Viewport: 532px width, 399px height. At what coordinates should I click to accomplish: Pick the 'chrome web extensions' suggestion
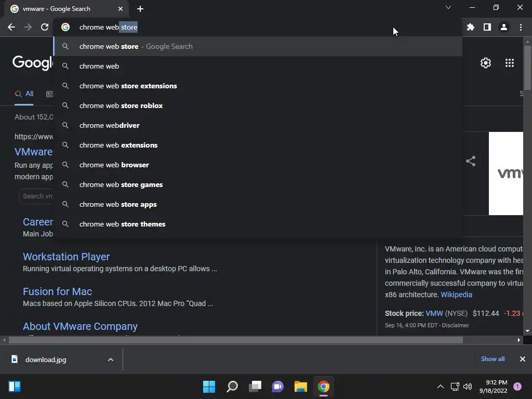point(258,145)
